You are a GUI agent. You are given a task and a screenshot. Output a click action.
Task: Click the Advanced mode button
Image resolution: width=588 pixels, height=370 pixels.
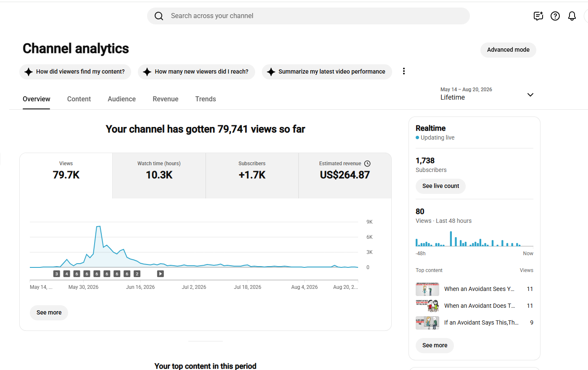pyautogui.click(x=508, y=50)
